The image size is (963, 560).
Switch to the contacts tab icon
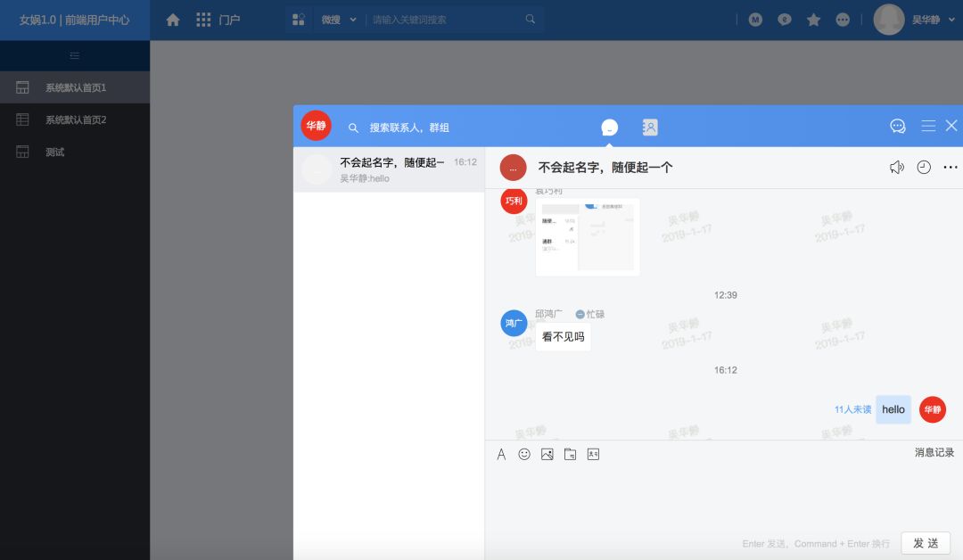pyautogui.click(x=650, y=128)
